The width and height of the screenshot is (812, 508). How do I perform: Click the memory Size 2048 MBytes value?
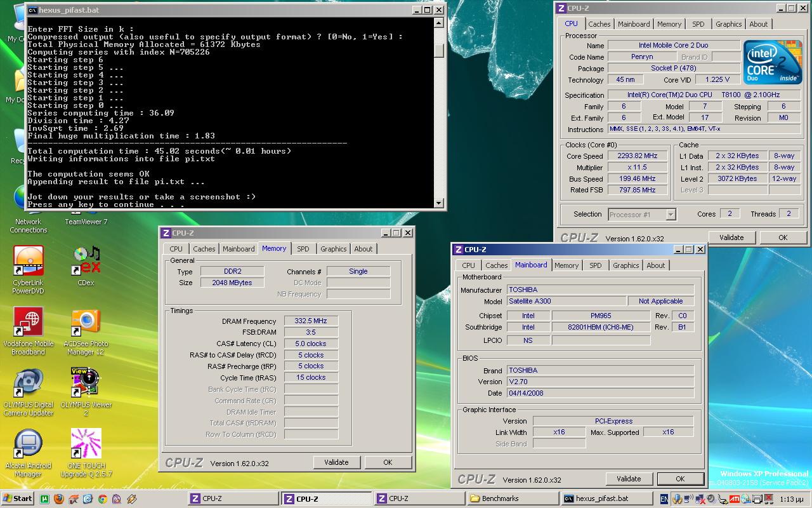click(232, 283)
